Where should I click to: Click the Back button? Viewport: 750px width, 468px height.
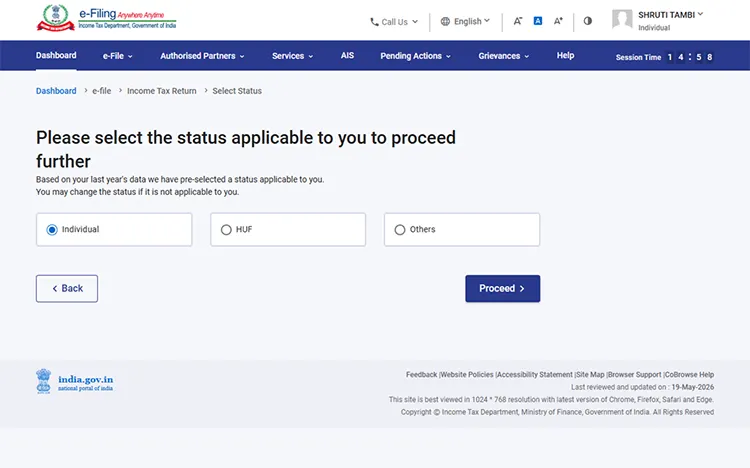click(67, 289)
